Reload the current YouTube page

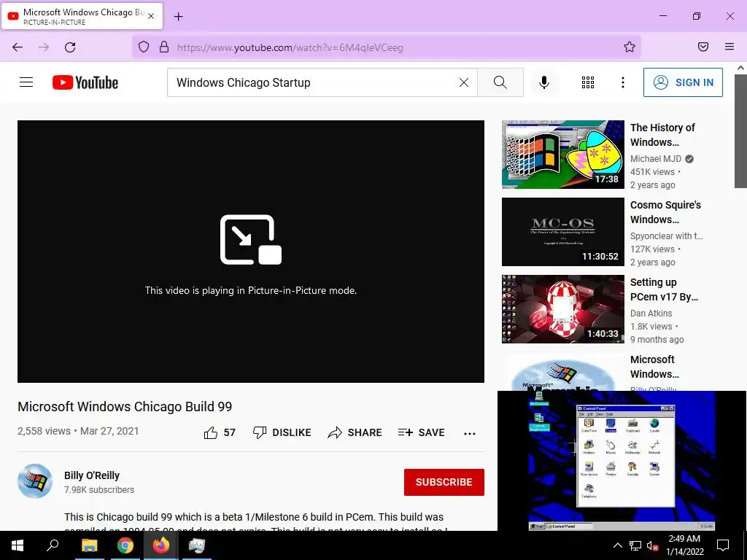[x=70, y=47]
